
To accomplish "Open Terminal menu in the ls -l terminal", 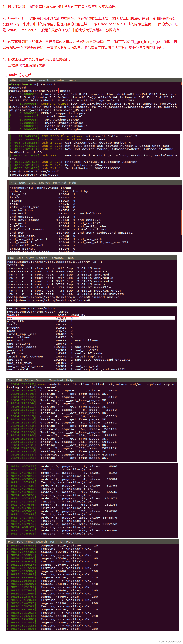I will click(57, 258).
